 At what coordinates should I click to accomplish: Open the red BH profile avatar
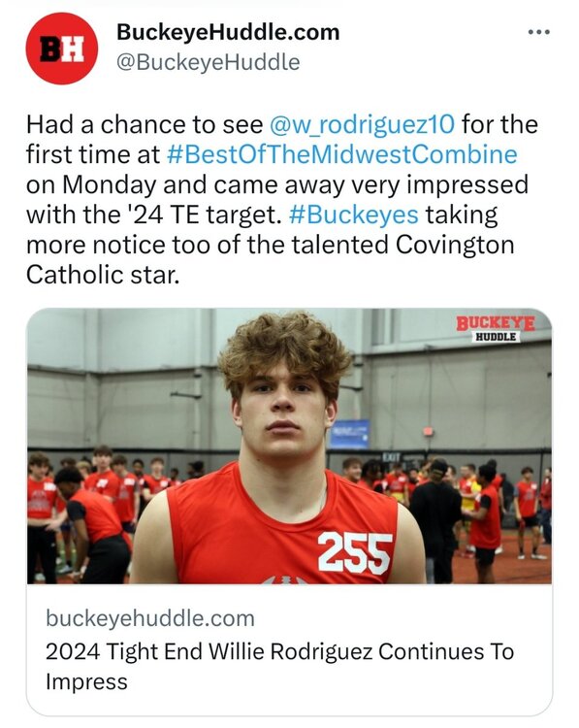tap(61, 49)
